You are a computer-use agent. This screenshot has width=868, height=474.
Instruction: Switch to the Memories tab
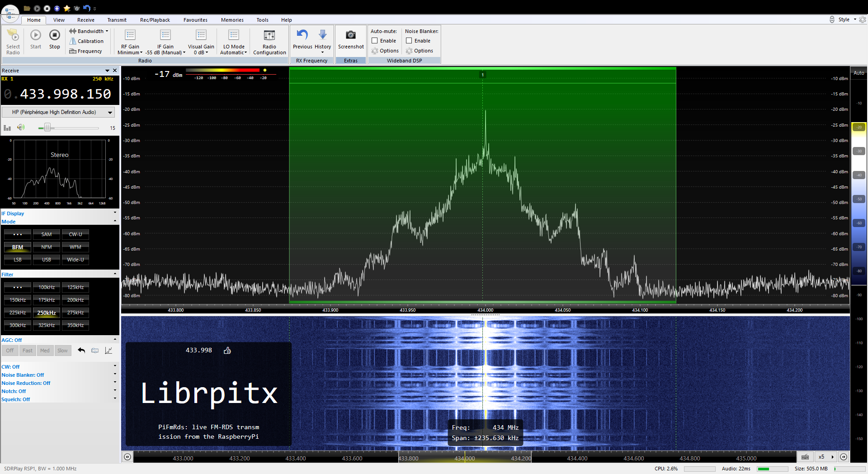(232, 20)
